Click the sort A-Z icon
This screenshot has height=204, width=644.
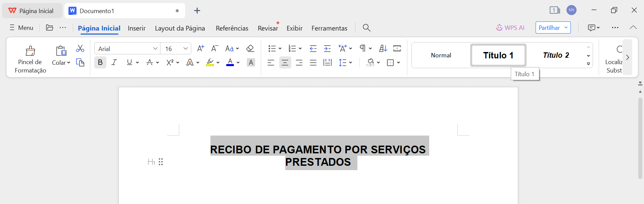(x=383, y=48)
